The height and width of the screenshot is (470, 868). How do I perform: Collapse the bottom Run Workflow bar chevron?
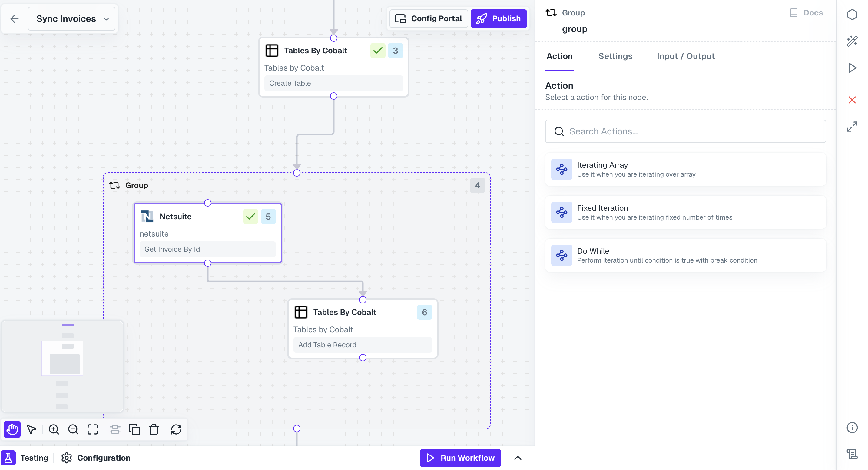518,458
